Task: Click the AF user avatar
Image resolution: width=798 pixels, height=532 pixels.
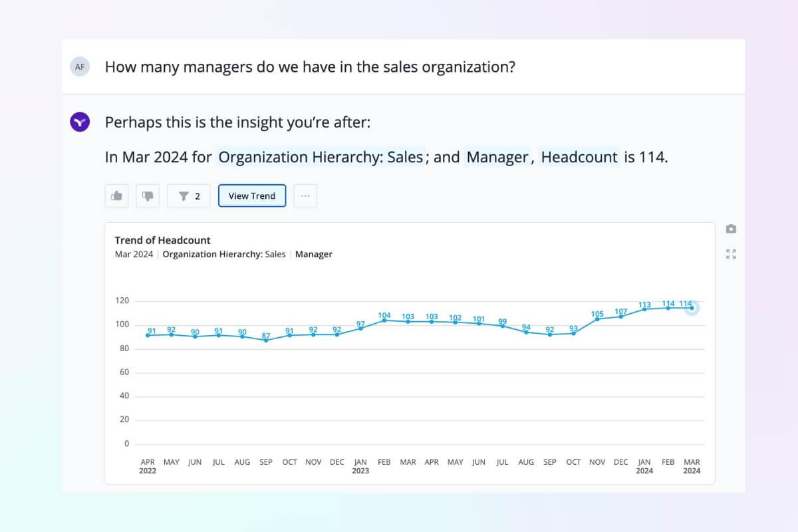Action: tap(80, 66)
